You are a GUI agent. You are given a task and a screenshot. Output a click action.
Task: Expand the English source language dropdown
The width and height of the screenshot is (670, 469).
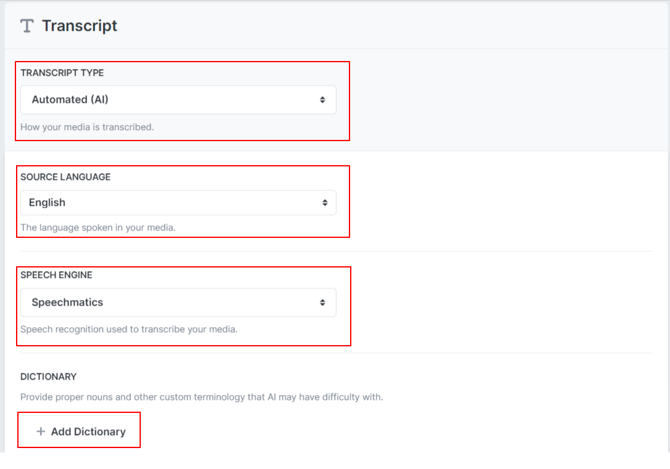(x=178, y=203)
